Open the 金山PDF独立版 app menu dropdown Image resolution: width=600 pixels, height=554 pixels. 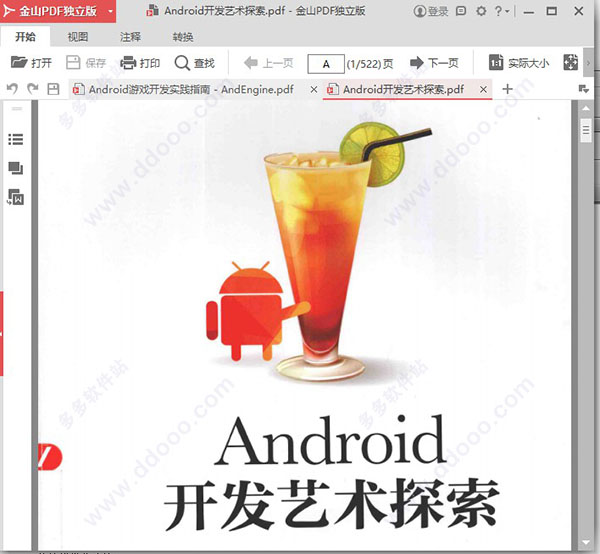pos(110,11)
